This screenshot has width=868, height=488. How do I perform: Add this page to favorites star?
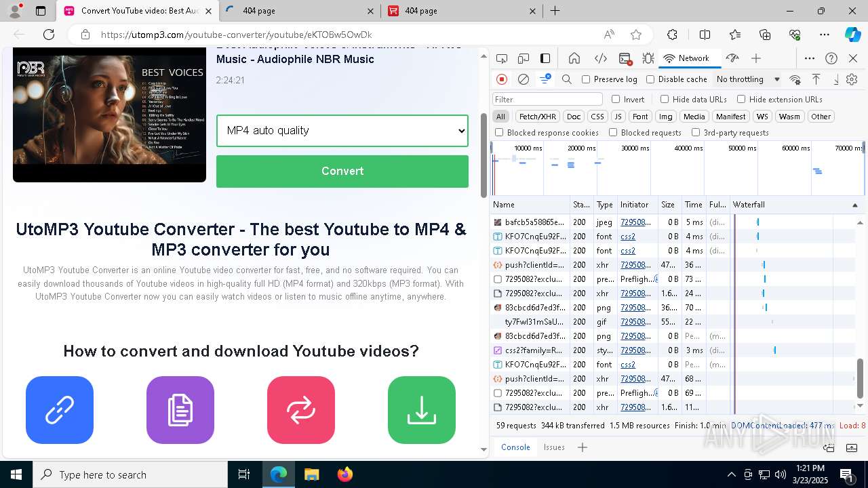(x=636, y=35)
